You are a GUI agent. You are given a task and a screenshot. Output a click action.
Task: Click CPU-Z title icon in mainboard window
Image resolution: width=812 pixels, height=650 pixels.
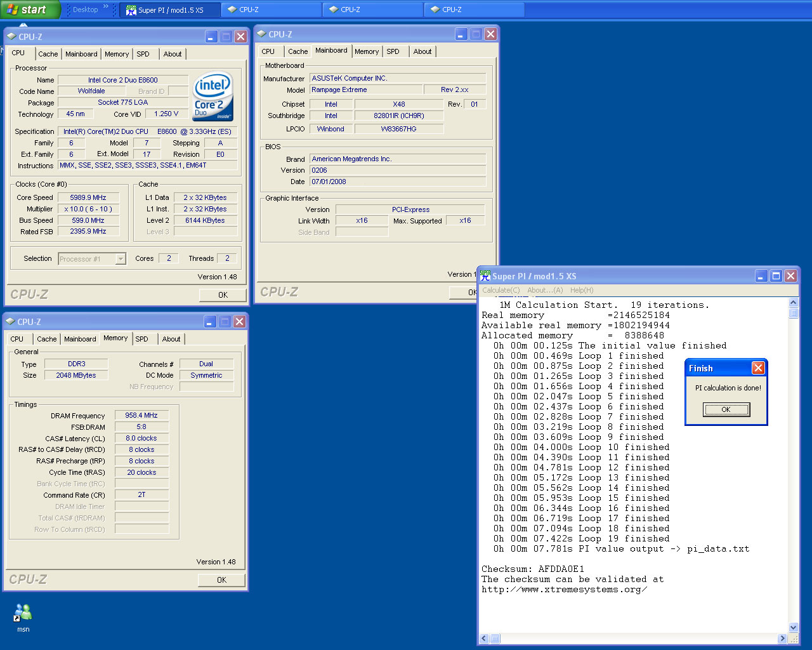pos(261,34)
